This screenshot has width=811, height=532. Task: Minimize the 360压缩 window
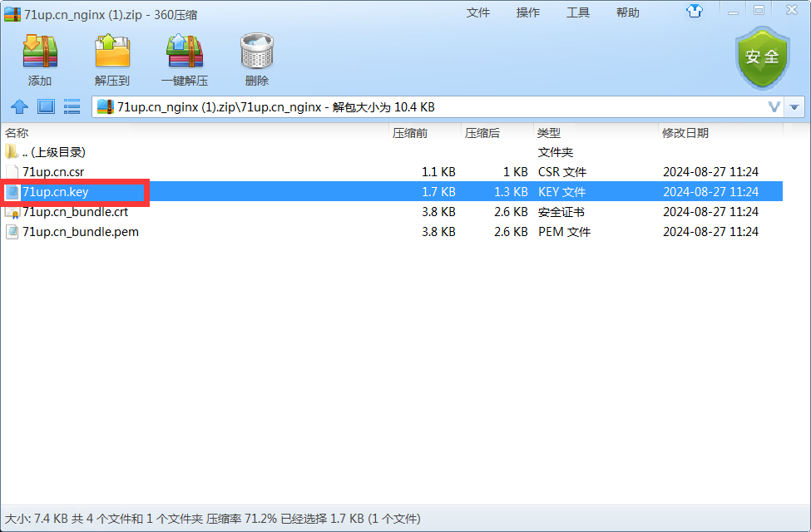click(x=733, y=12)
